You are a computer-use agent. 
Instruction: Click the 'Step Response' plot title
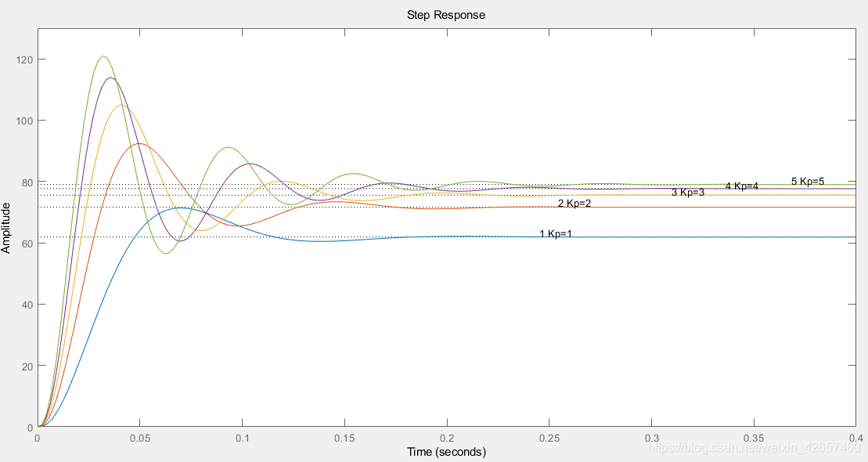(x=445, y=15)
